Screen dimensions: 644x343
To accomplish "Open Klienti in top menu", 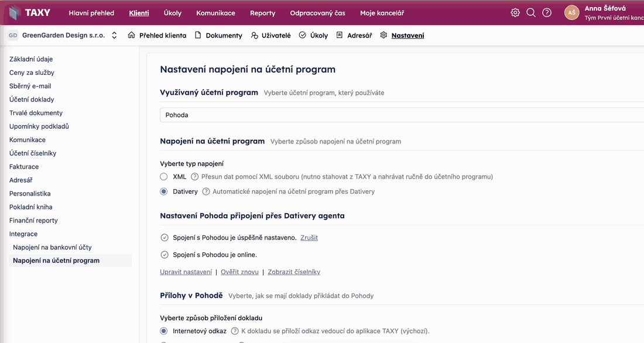I will (x=139, y=13).
